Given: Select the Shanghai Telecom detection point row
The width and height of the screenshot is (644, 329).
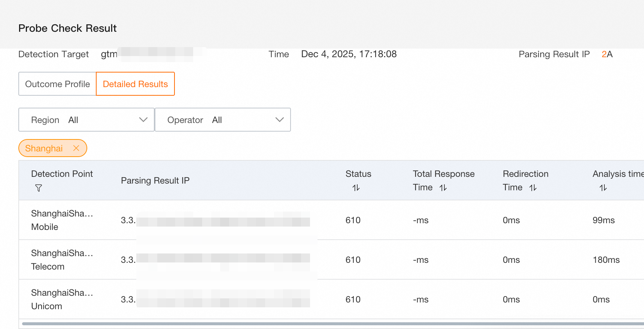Looking at the screenshot, I should point(62,260).
